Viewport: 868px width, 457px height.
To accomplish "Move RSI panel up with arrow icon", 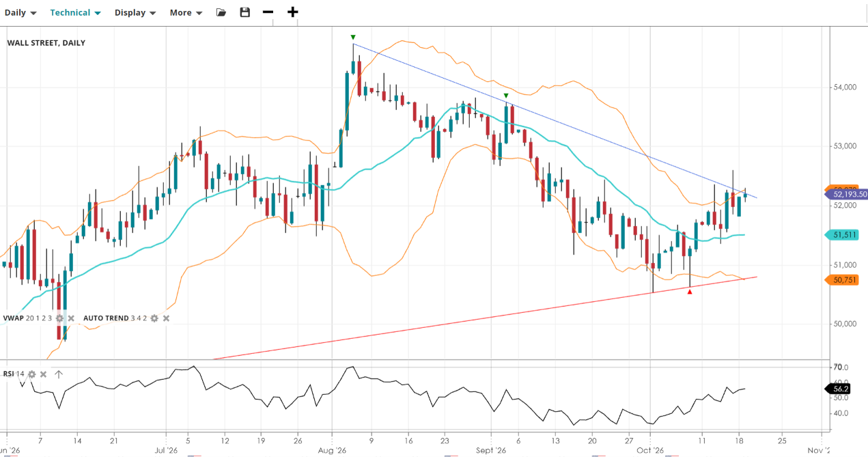I will tap(59, 374).
